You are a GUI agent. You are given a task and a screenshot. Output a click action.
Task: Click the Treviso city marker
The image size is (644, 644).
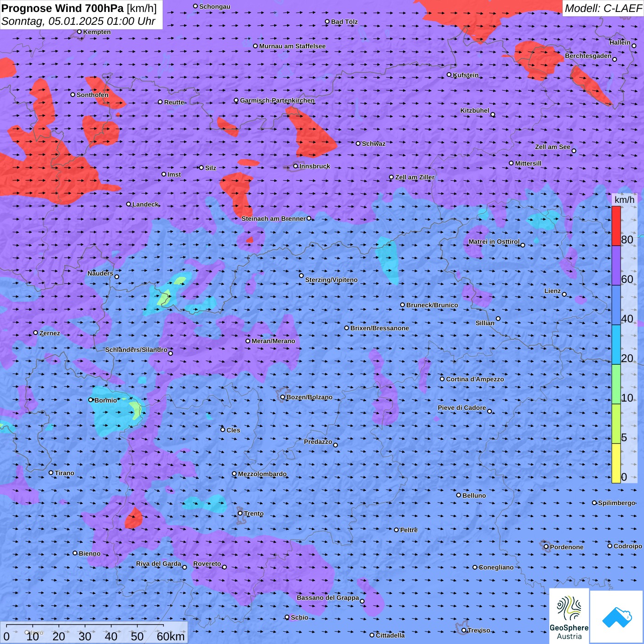464,630
